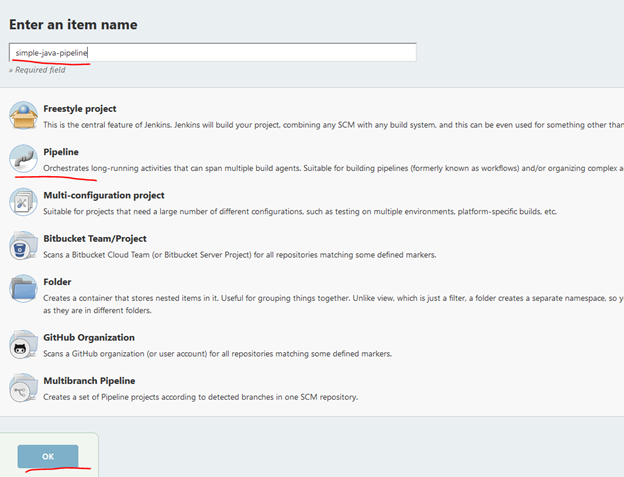Click the Multibranch Pipeline icon
Viewport: 624px width, 477px height.
pos(24,388)
